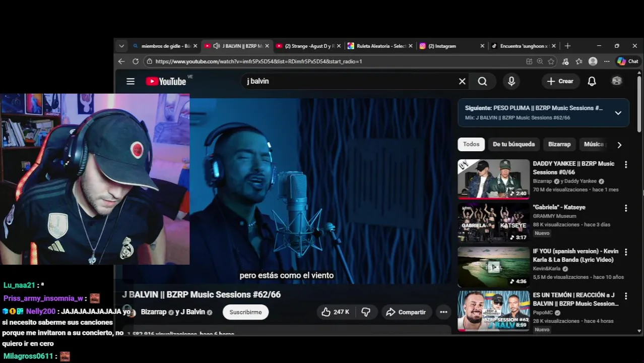Open PapoMC channel link
The width and height of the screenshot is (644, 363).
[543, 313]
